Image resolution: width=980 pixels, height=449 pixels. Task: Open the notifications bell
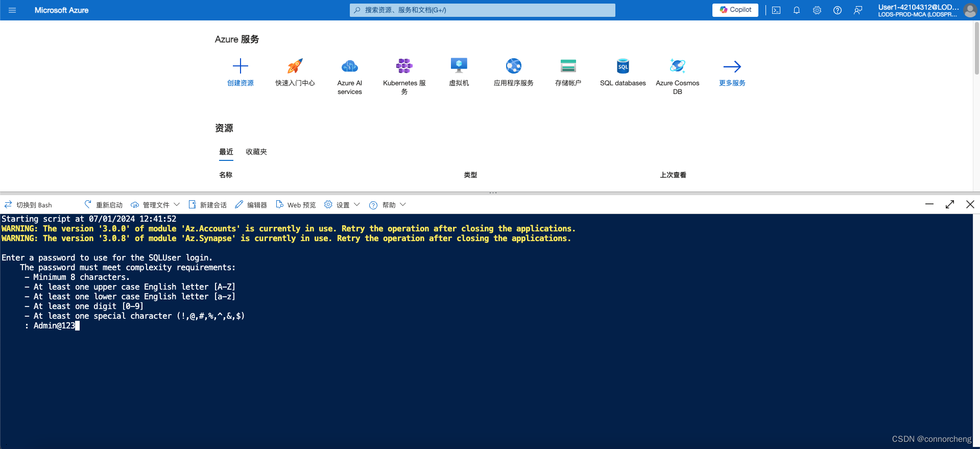pyautogui.click(x=797, y=10)
